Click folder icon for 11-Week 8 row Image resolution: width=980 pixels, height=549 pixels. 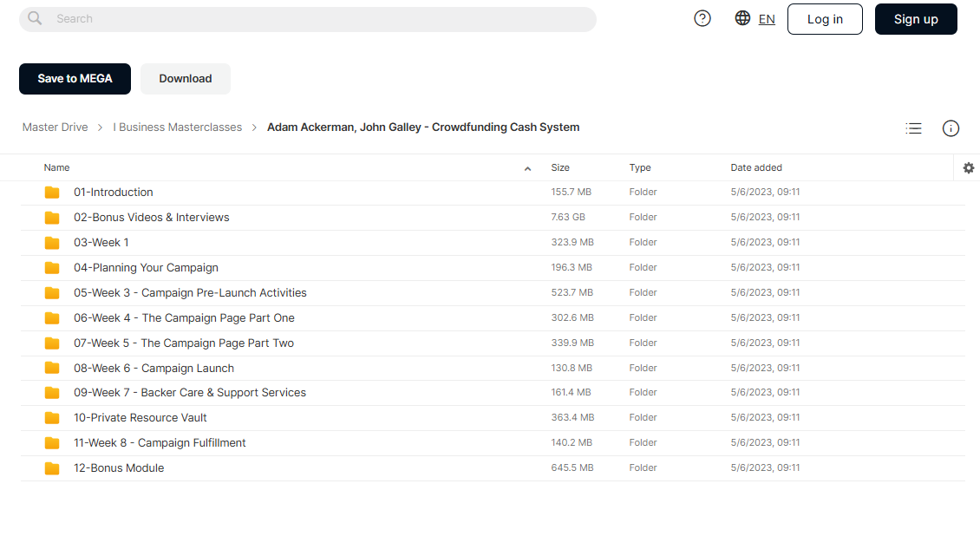(52, 442)
